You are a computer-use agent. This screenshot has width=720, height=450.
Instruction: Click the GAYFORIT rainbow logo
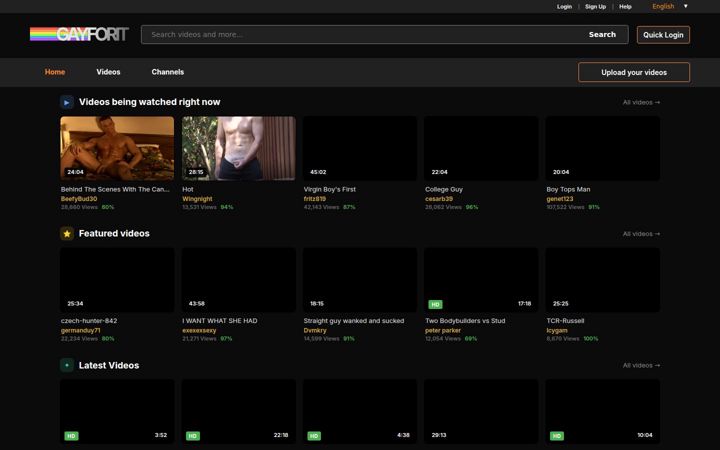[x=79, y=34]
